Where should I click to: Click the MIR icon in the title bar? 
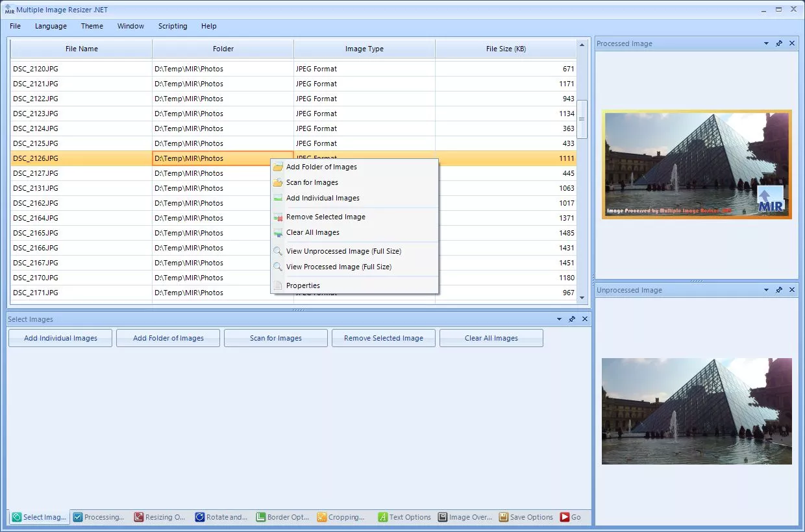(9, 9)
